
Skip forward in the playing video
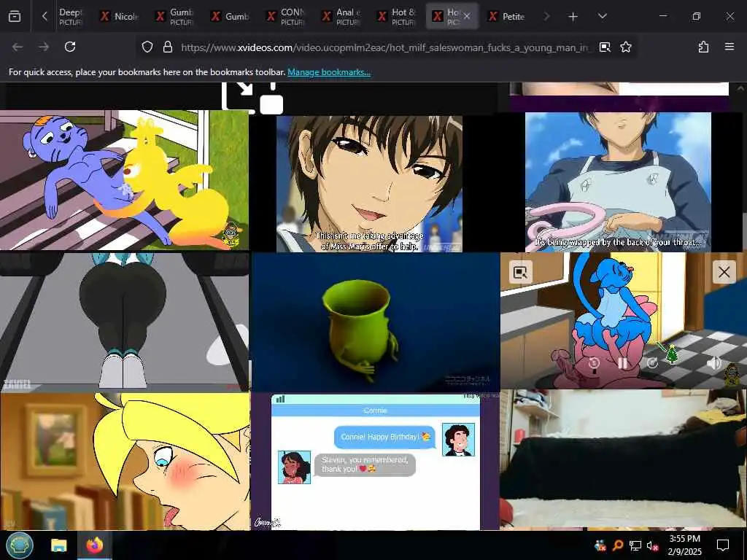(652, 363)
